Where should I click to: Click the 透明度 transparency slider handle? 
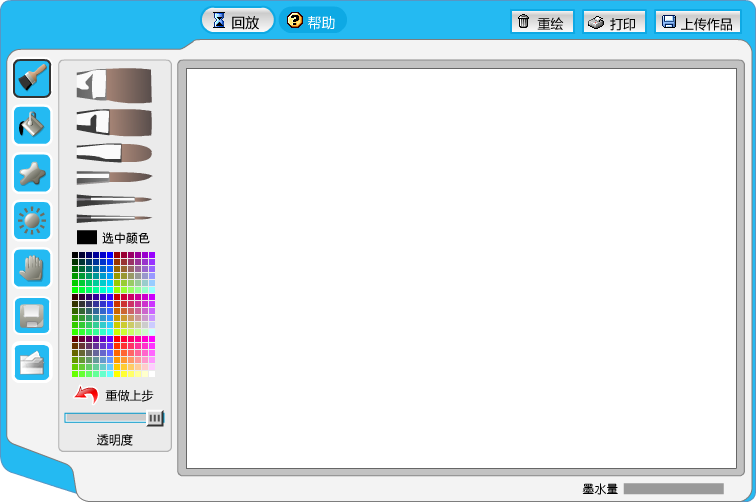(155, 418)
